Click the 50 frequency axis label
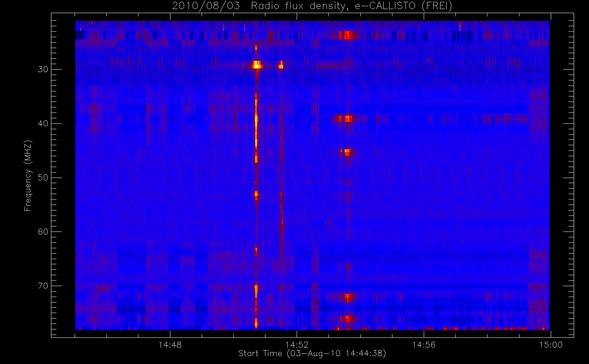The width and height of the screenshot is (589, 364). tap(43, 178)
